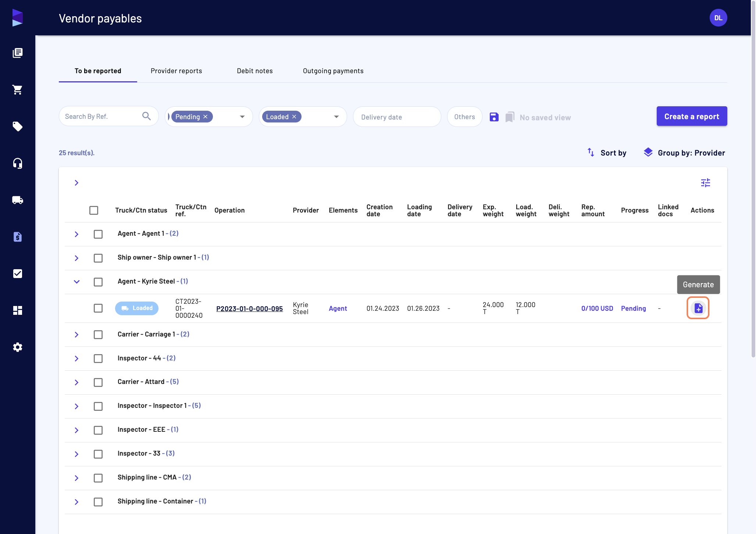
Task: Remove the Loaded filter chip
Action: tap(294, 117)
